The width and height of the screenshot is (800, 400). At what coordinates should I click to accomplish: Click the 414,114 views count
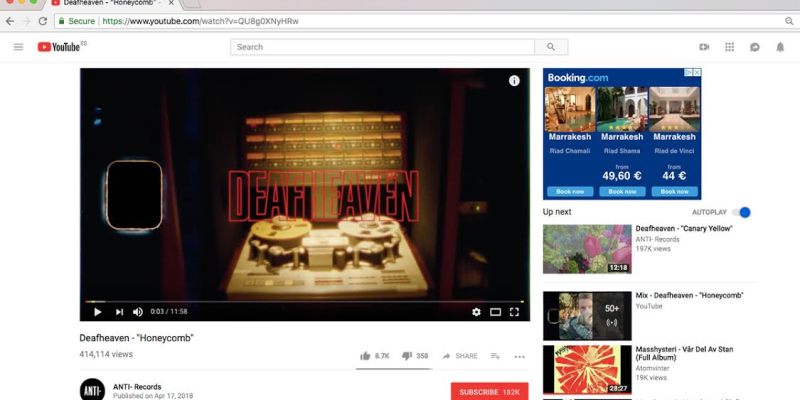click(x=106, y=354)
